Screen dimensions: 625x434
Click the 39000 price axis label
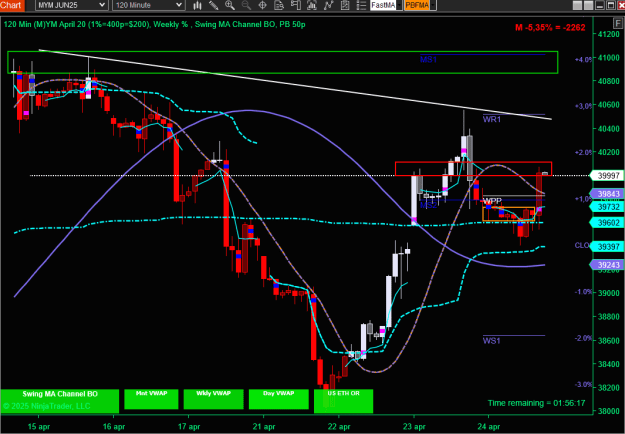click(609, 293)
